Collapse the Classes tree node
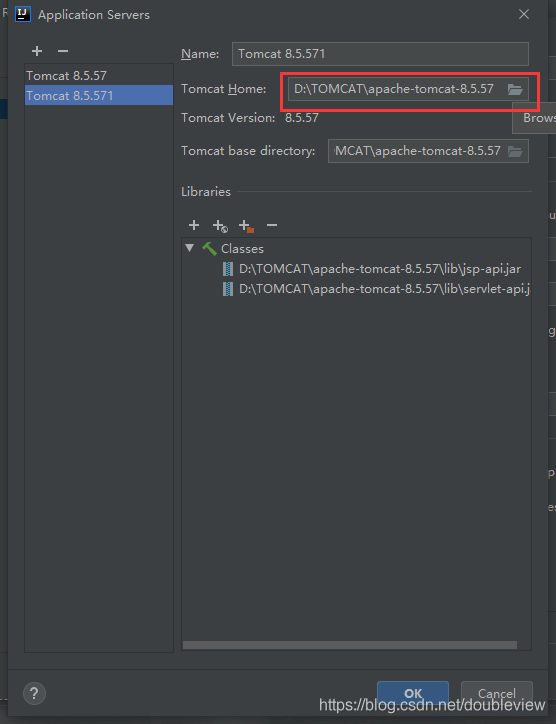Screen dimensions: 556x724 [x=189, y=247]
